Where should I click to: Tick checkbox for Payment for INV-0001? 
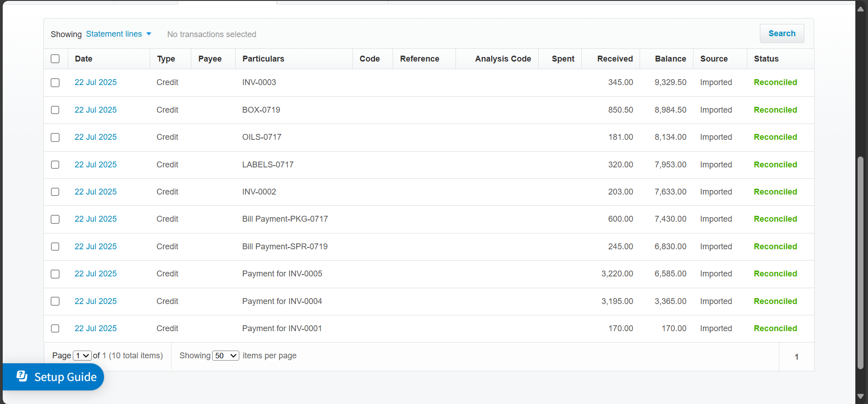[x=55, y=328]
